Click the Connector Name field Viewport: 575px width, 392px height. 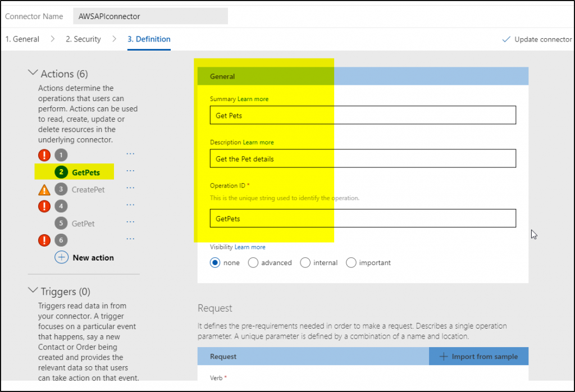[150, 16]
